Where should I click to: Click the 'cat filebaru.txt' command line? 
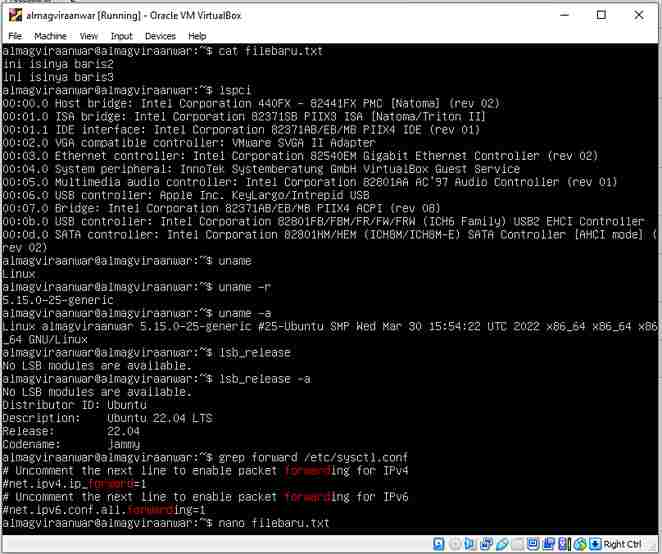[x=163, y=51]
